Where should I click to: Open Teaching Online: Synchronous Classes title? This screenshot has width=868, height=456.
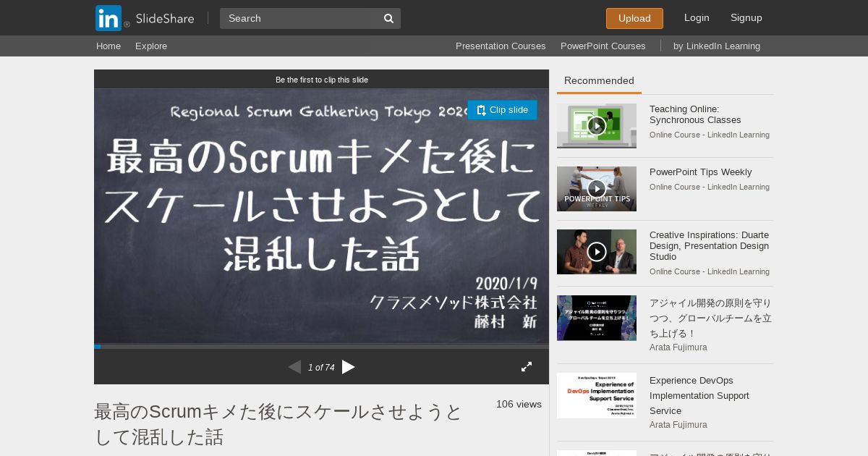695,114
